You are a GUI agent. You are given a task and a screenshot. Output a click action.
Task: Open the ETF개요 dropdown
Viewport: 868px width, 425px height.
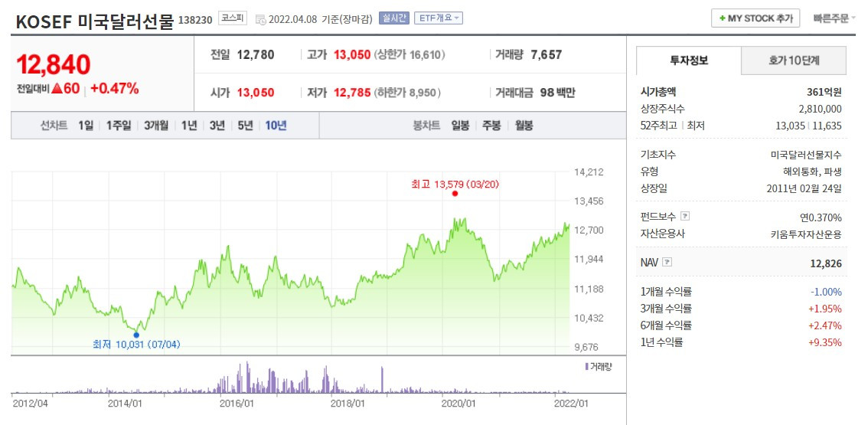439,18
